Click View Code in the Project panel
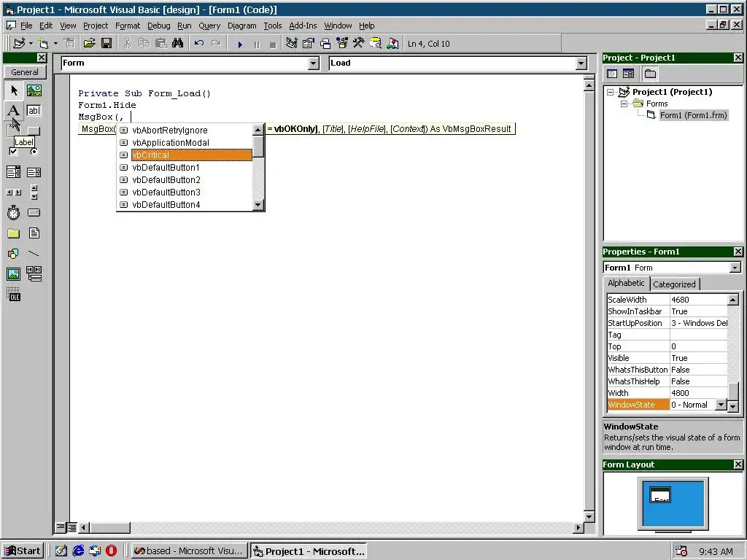Image resolution: width=747 pixels, height=560 pixels. pos(612,74)
